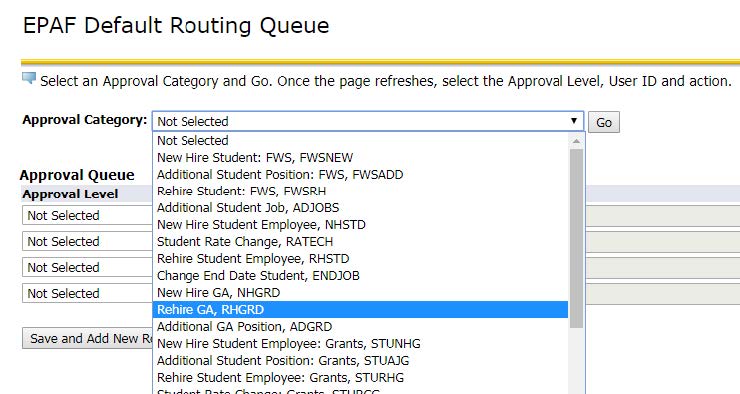Select New Hire Student Employee: Grants, STUNHG
The image size is (740, 394).
click(361, 344)
